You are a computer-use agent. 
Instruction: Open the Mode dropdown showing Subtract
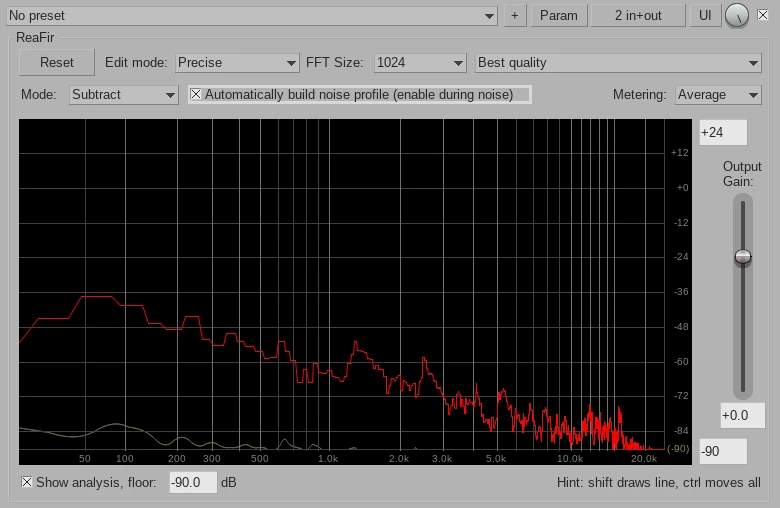coord(123,95)
